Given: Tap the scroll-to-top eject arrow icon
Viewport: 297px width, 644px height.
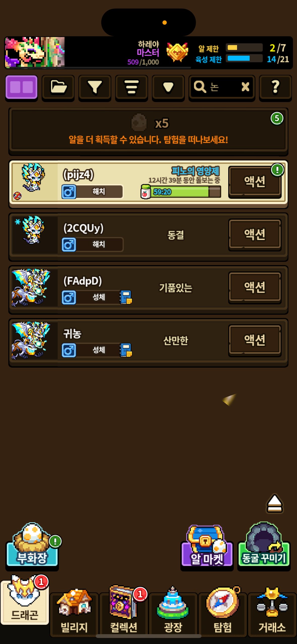Looking at the screenshot, I should 275,503.
